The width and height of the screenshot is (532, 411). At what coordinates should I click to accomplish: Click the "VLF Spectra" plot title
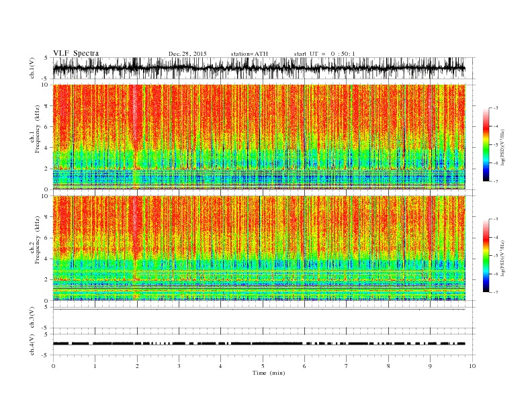pos(76,53)
